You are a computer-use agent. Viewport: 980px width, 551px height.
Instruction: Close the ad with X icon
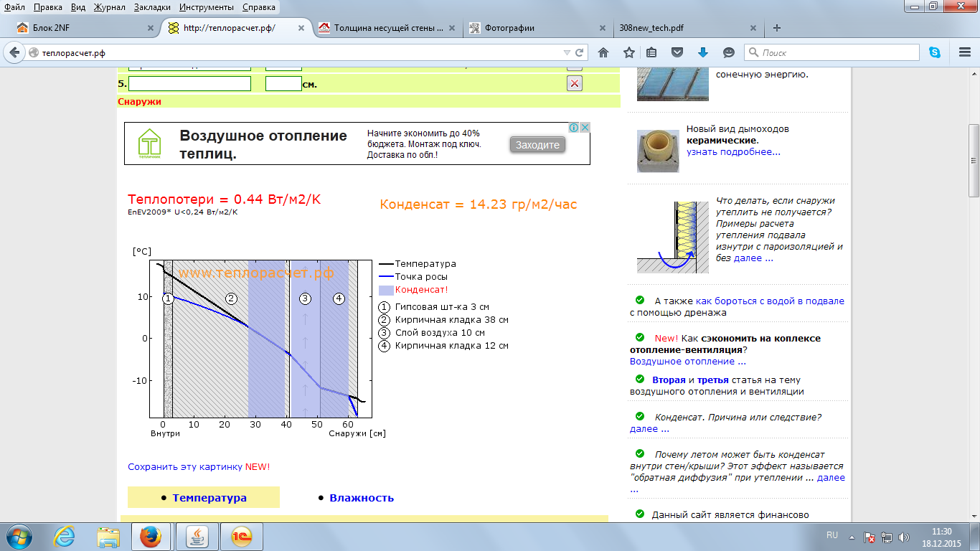pyautogui.click(x=585, y=127)
